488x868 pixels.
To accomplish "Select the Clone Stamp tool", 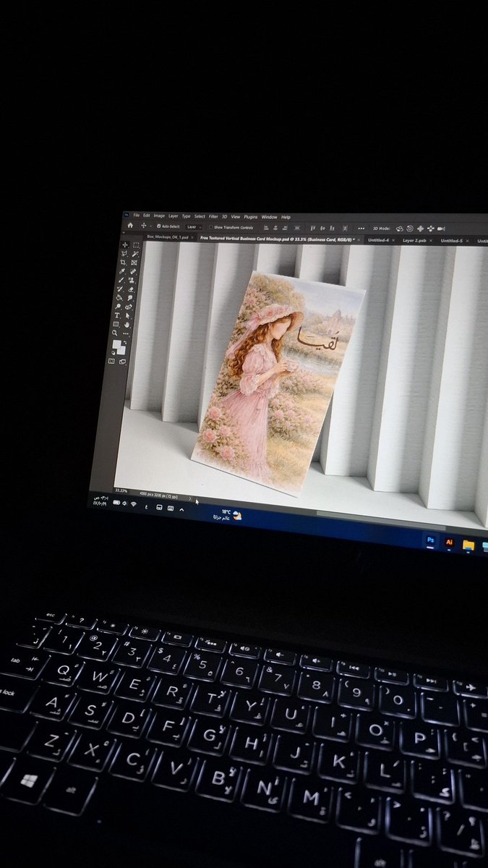I will pyautogui.click(x=132, y=280).
